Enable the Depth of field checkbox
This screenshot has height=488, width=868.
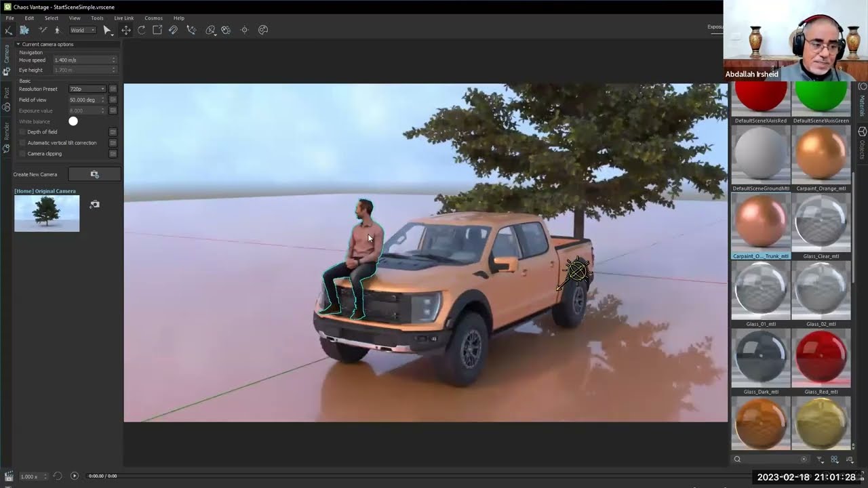click(22, 131)
